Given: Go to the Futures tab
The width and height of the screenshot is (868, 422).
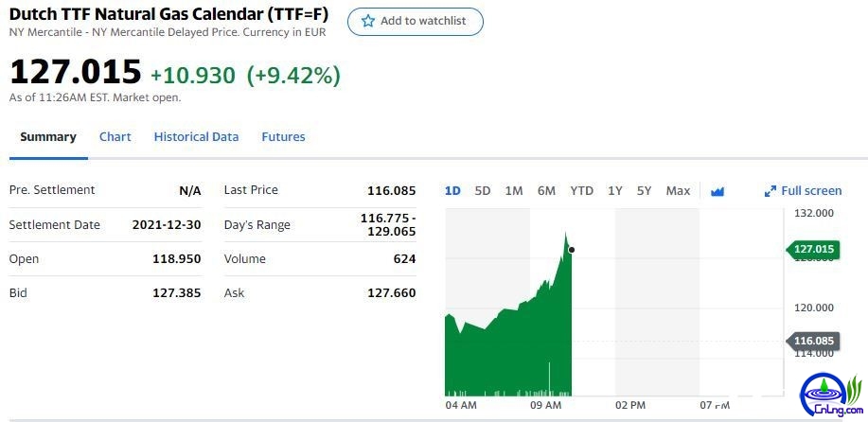Looking at the screenshot, I should (283, 137).
